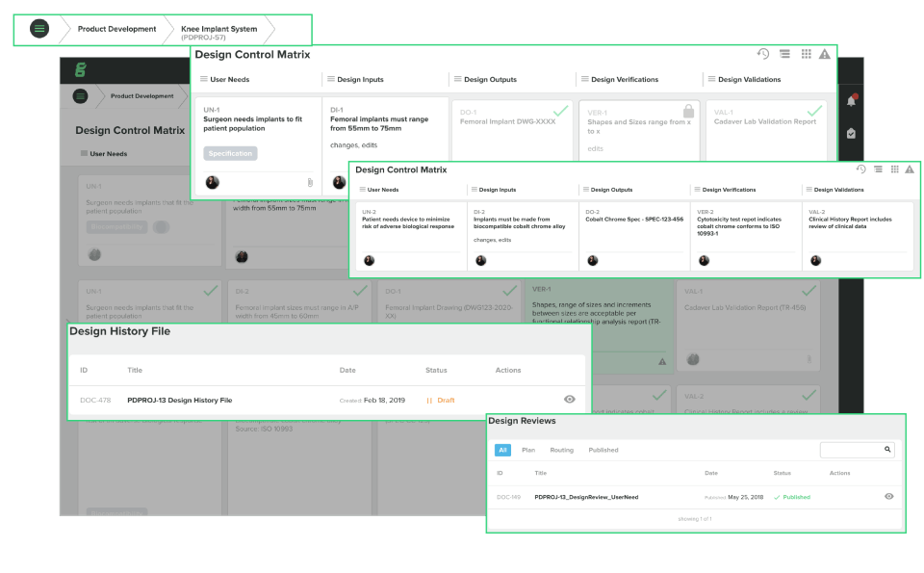
Task: Click lock icon on VER-1 card
Action: coord(688,111)
